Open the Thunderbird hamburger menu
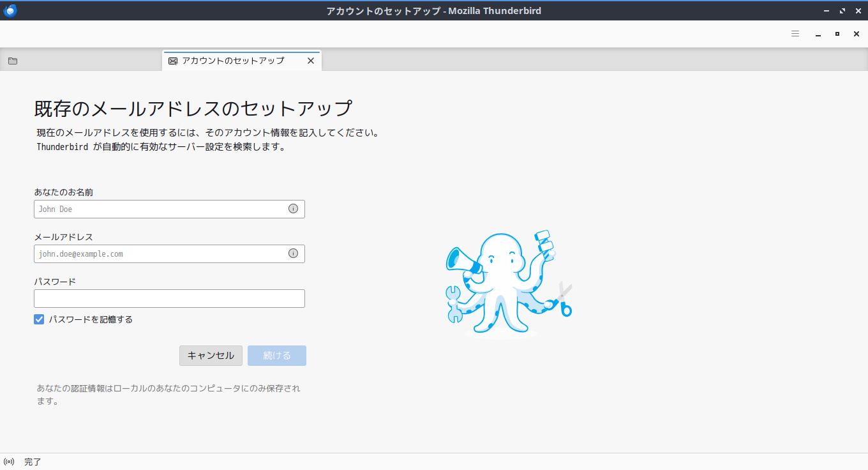 coord(795,34)
